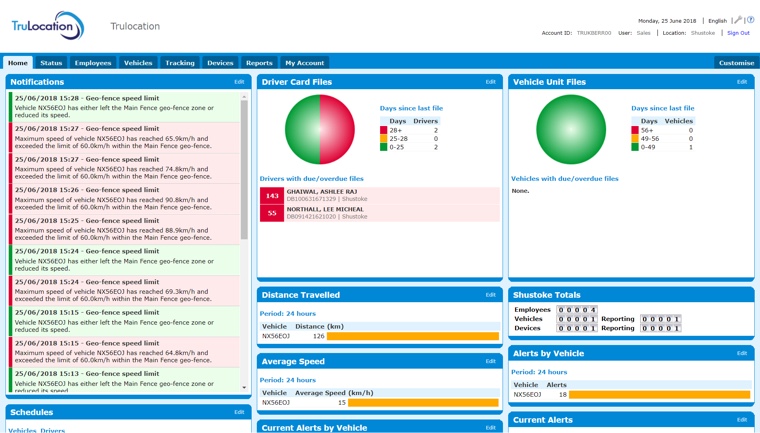Viewport: 760px width, 433px height.
Task: Go to the Vehicles tab
Action: [x=138, y=63]
